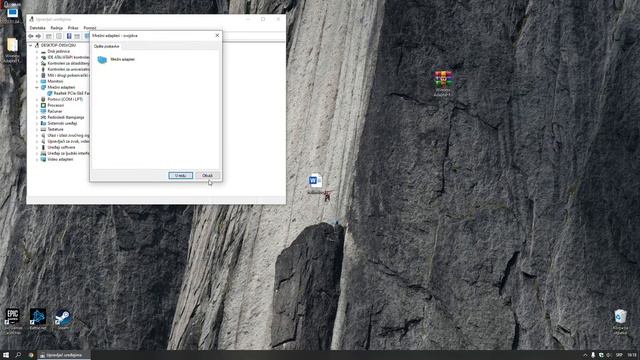The image size is (640, 360).
Task: Select the Video adapteri icon
Action: [x=43, y=159]
